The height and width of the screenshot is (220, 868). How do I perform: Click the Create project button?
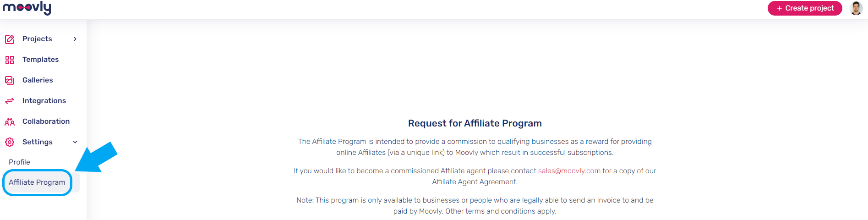tap(805, 8)
